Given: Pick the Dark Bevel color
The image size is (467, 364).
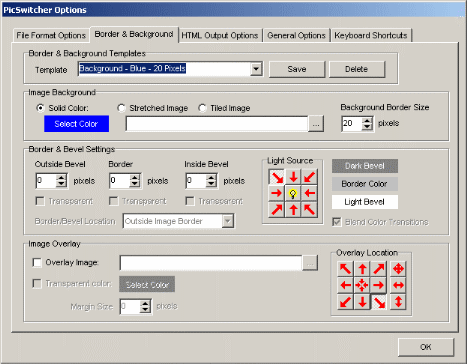Looking at the screenshot, I should 365,166.
